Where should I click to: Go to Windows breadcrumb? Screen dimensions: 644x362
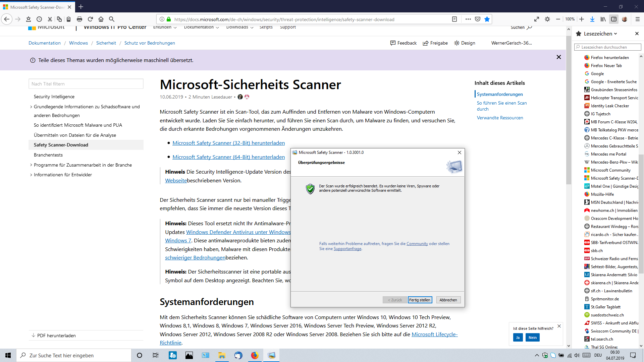pos(78,43)
